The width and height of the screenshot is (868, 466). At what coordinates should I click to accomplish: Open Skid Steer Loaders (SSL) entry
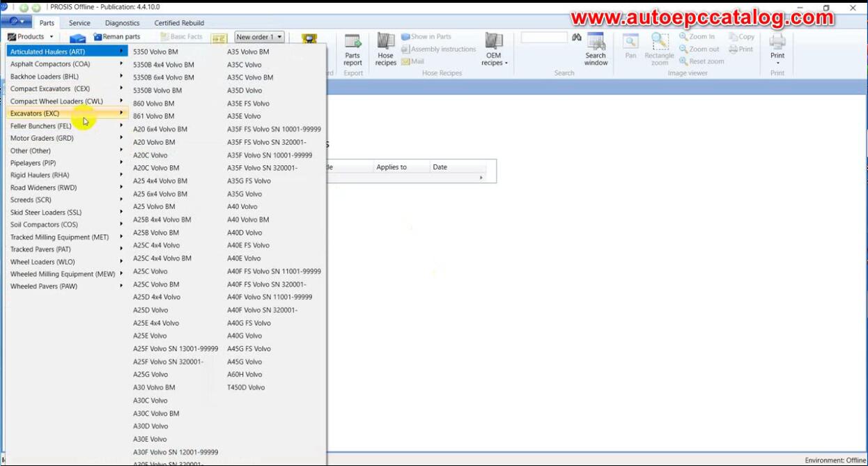click(x=67, y=212)
